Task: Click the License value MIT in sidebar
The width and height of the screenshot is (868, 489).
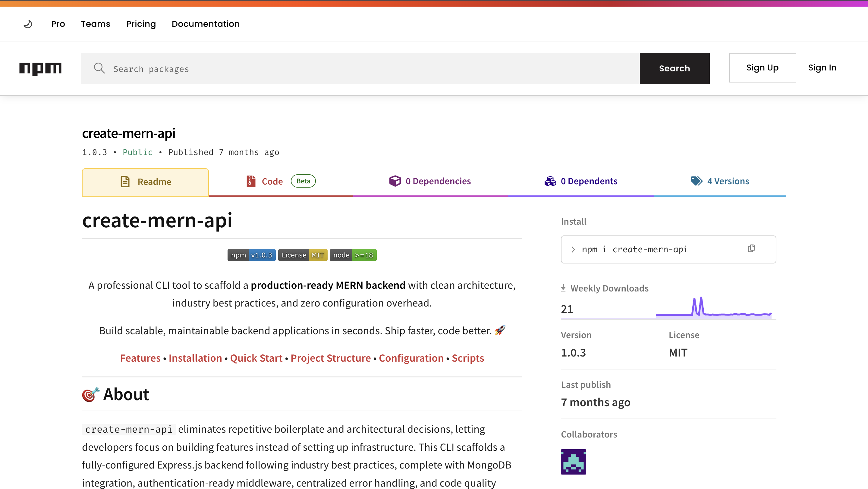Action: 678,353
